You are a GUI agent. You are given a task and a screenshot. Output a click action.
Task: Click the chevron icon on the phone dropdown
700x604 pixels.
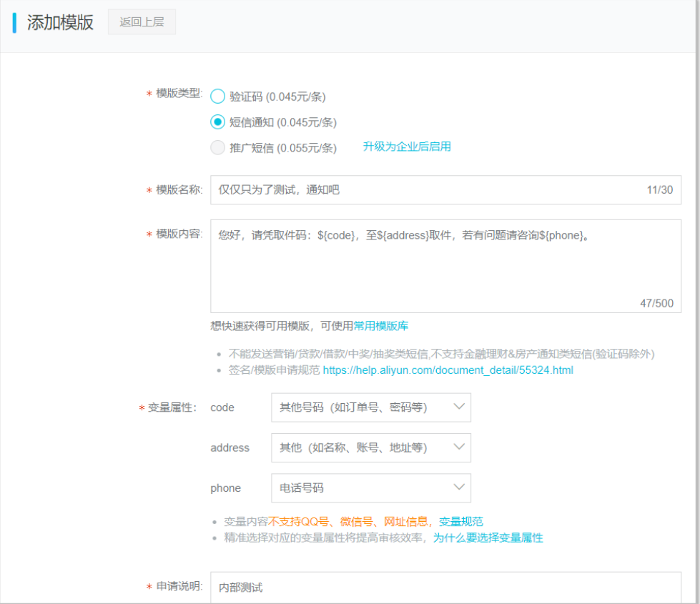[460, 487]
